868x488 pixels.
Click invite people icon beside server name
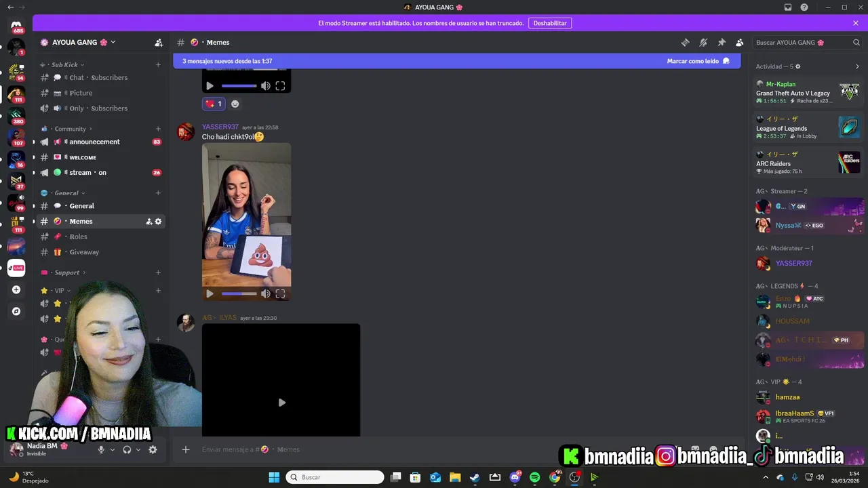click(x=159, y=42)
